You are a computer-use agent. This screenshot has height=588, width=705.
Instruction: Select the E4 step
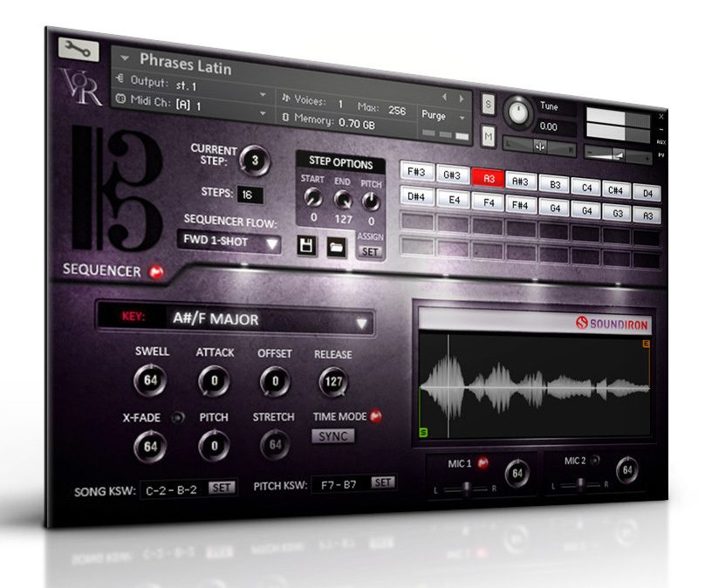[454, 199]
